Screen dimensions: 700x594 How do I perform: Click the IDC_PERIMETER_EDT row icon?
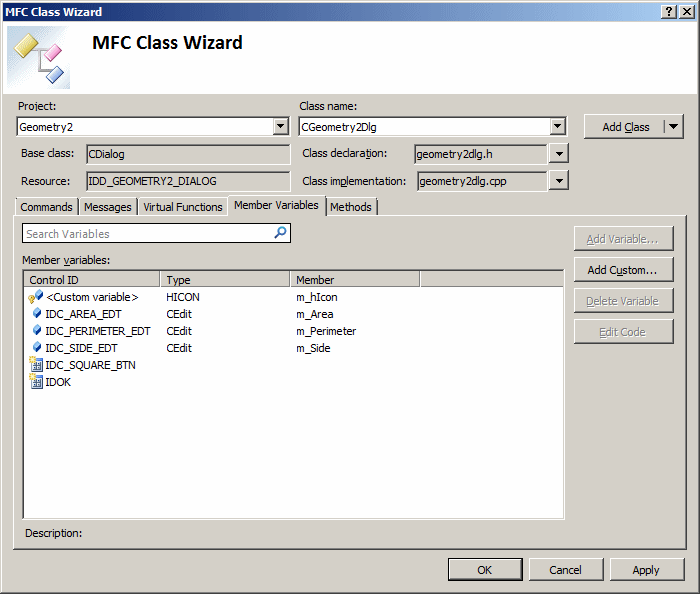[37, 330]
